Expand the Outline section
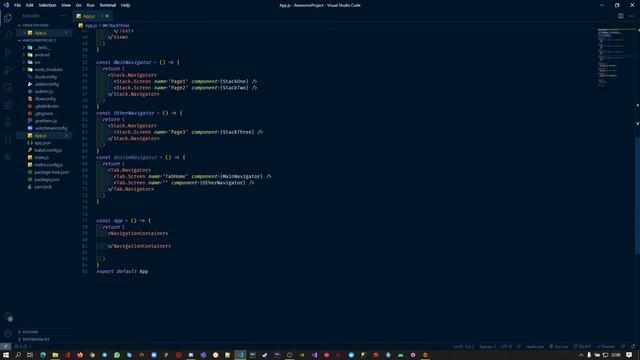 point(45,332)
